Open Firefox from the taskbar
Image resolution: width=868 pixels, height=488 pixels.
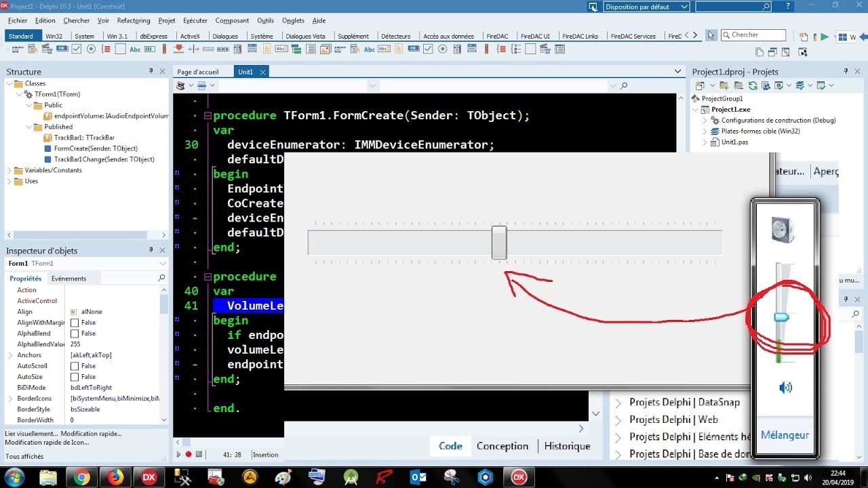pyautogui.click(x=115, y=477)
